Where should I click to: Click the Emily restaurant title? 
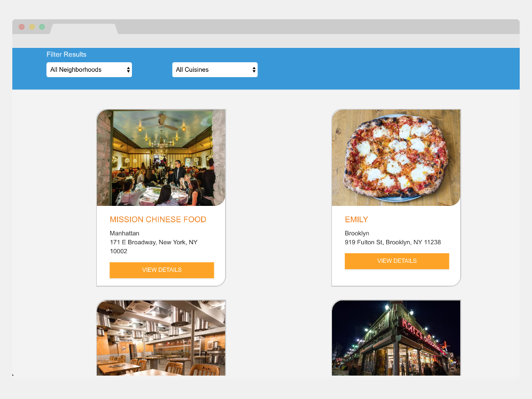[x=356, y=220]
